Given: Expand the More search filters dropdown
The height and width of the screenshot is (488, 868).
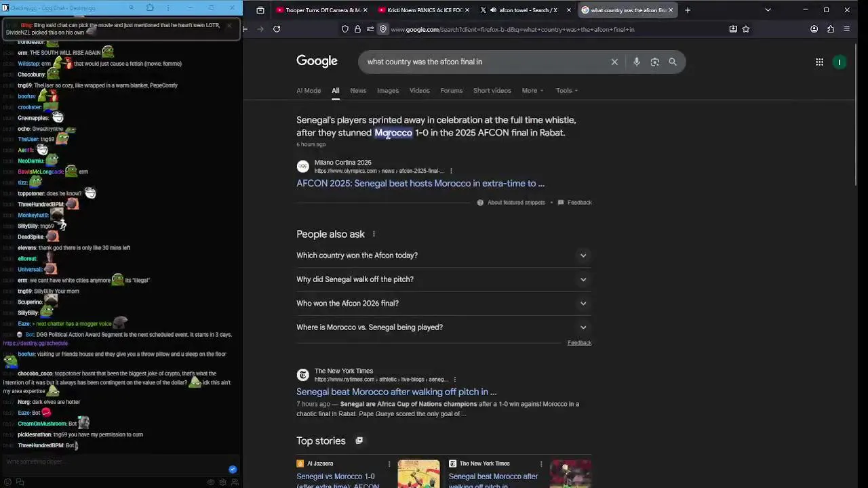Looking at the screenshot, I should click(x=532, y=90).
